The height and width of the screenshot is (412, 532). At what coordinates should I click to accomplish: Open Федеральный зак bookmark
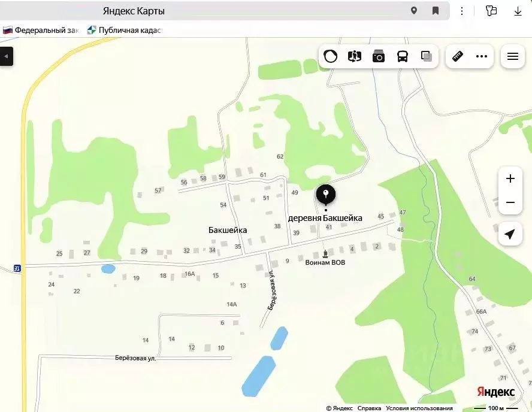[x=40, y=30]
